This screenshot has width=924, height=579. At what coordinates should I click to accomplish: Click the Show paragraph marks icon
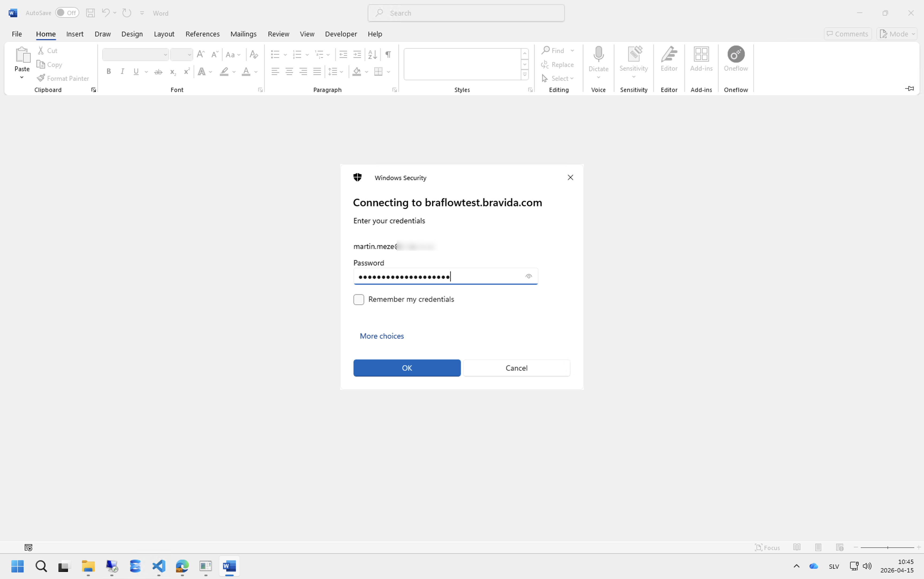tap(388, 54)
